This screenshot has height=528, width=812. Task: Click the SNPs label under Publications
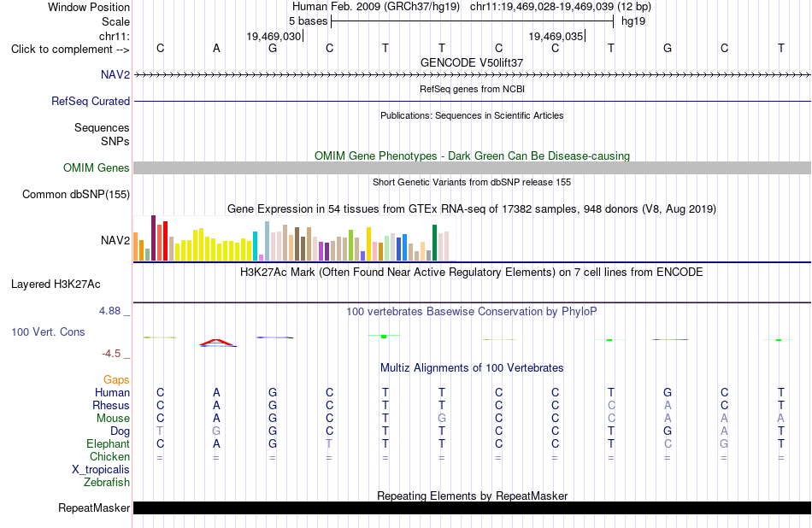(x=115, y=141)
